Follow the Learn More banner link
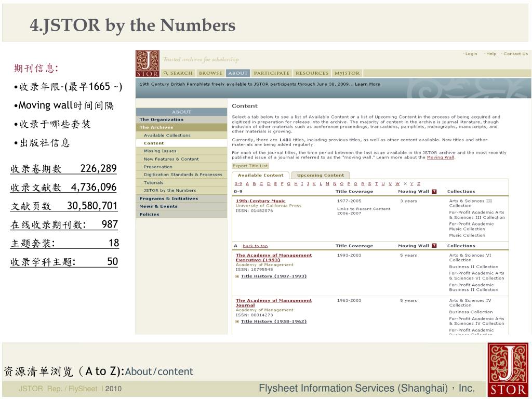 point(367,84)
